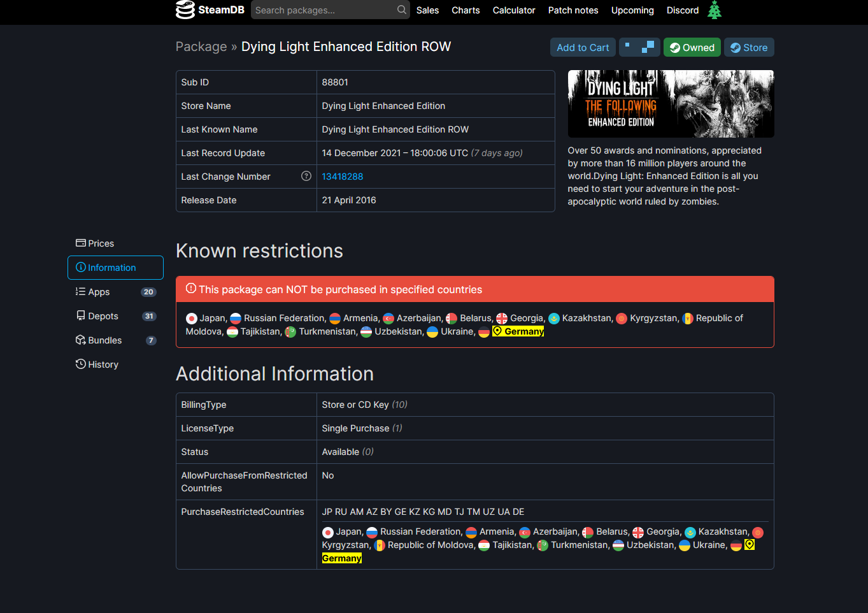Click the Sub ID value 88801
This screenshot has width=868, height=613.
pyautogui.click(x=335, y=82)
